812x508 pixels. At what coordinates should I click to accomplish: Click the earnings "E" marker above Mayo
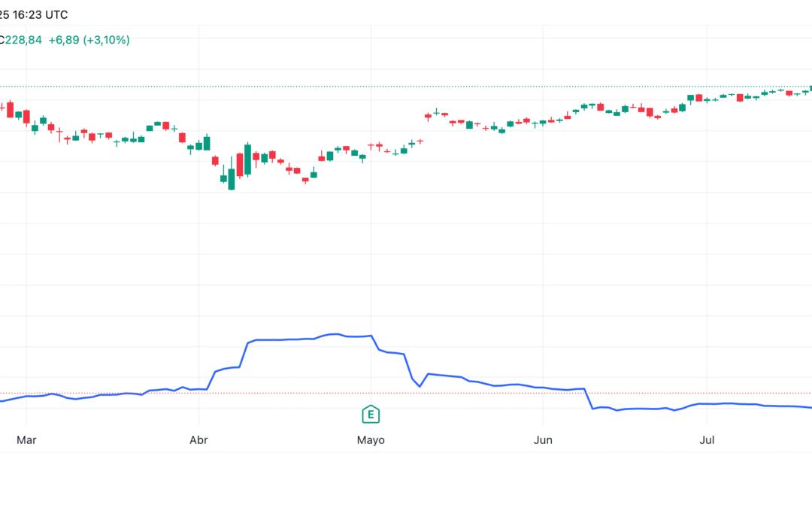point(370,415)
